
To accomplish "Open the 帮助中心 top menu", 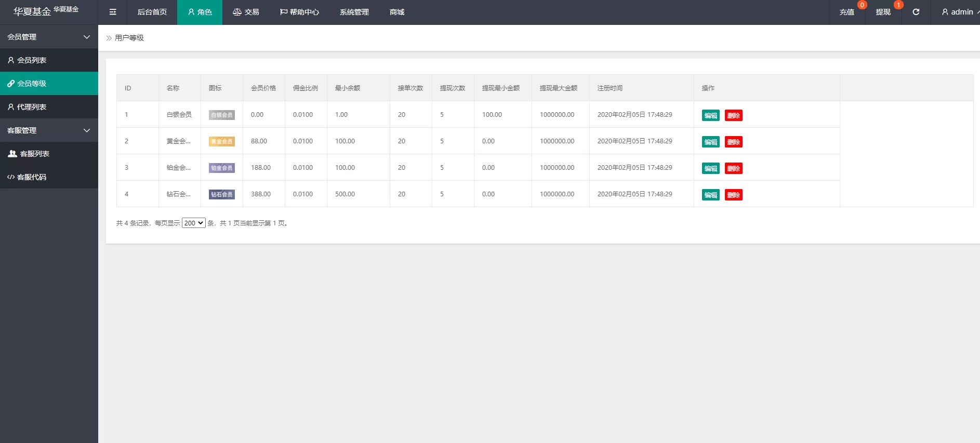I will 299,12.
